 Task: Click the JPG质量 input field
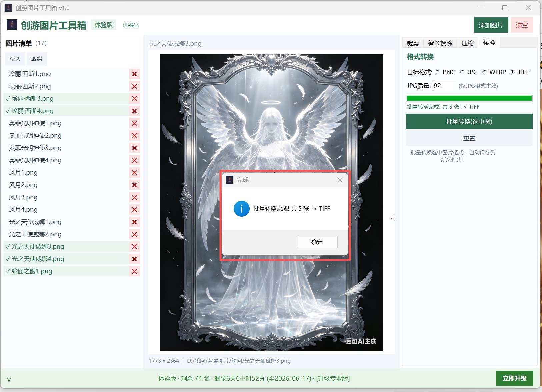click(x=444, y=86)
